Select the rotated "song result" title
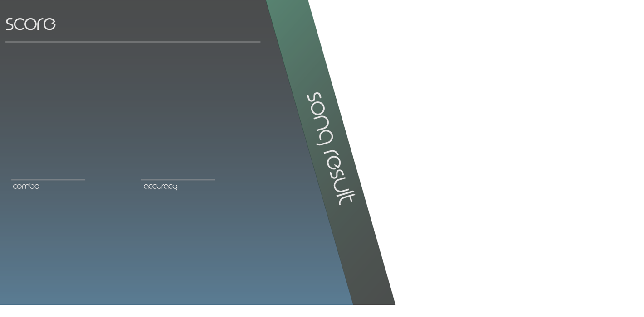Image resolution: width=644 pixels, height=317 pixels. (x=330, y=148)
